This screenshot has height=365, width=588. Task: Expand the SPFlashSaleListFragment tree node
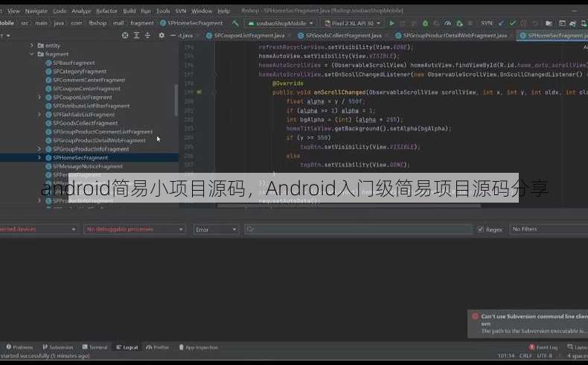tap(39, 115)
